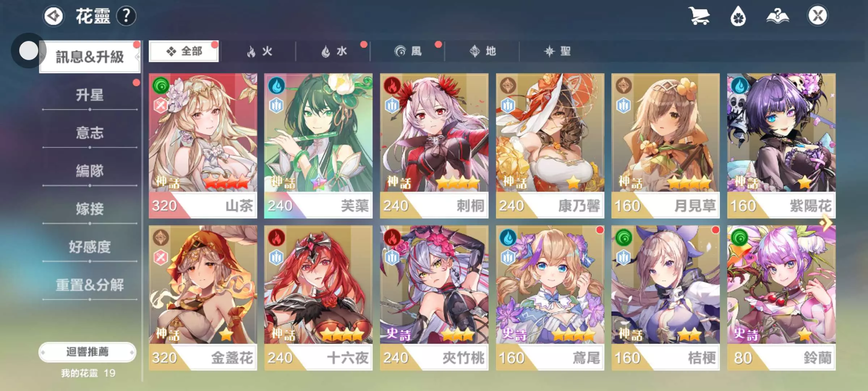Show the 地 earth element spirits
868x391 pixels.
click(x=482, y=51)
